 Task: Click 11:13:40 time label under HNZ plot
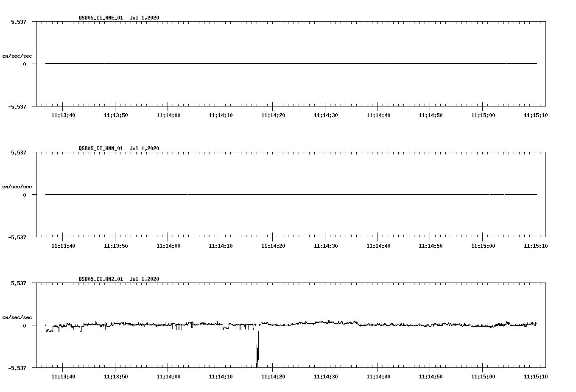point(63,377)
